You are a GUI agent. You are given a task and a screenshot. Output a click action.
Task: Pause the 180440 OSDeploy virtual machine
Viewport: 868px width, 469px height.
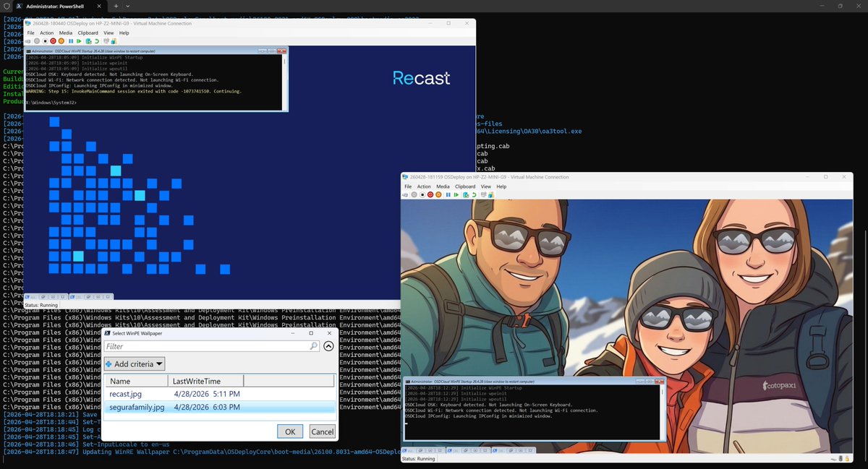(x=71, y=40)
